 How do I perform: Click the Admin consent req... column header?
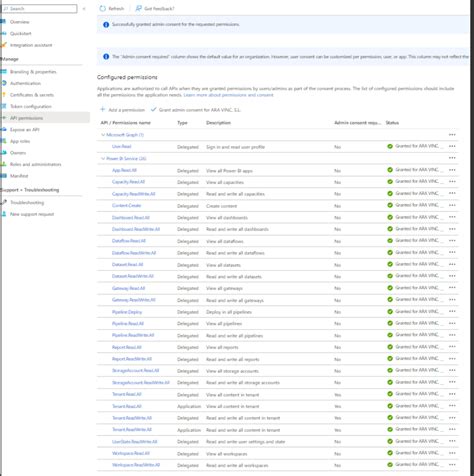[357, 123]
